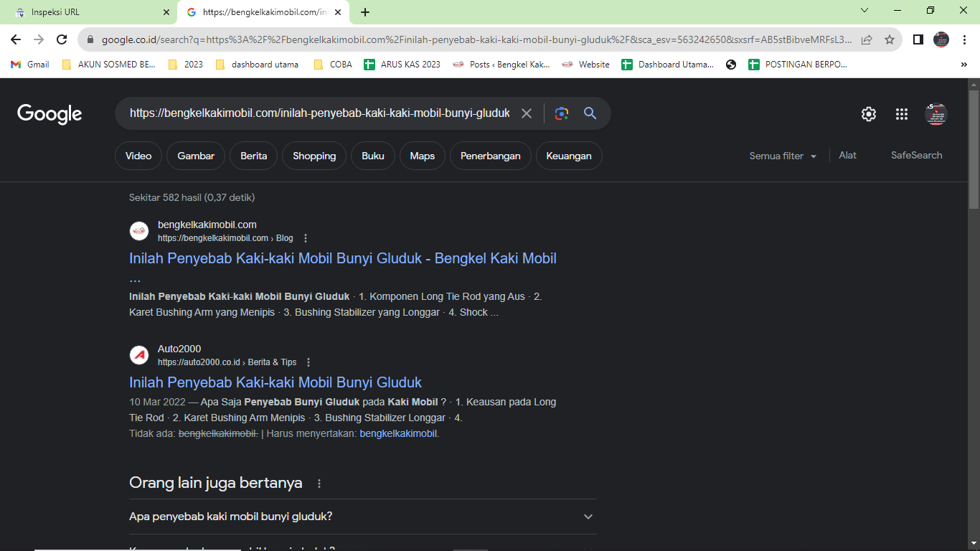Open the POSTINGAN BERPO... bookmark
Viewport: 980px width, 551px height.
(798, 65)
